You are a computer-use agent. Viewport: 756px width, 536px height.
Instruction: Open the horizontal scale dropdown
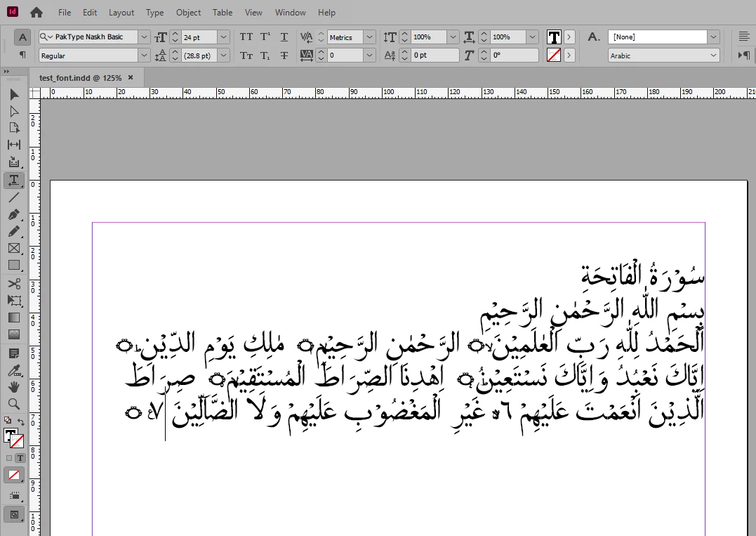pyautogui.click(x=532, y=37)
